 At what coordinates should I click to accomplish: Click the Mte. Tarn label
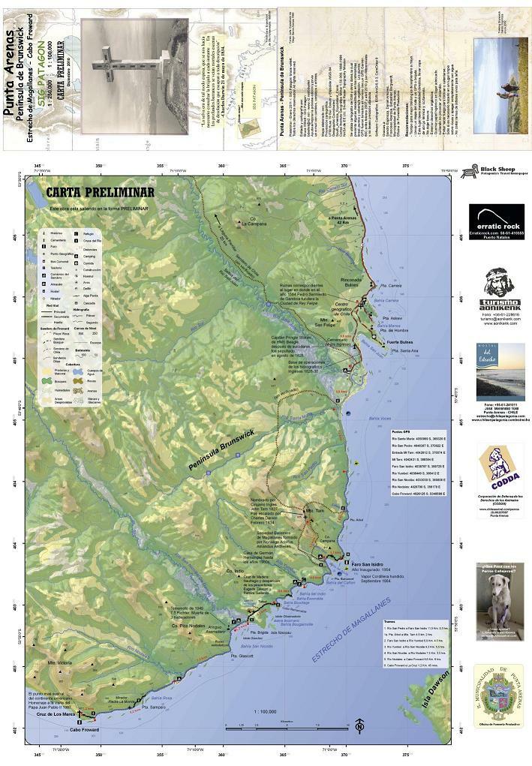(314, 511)
